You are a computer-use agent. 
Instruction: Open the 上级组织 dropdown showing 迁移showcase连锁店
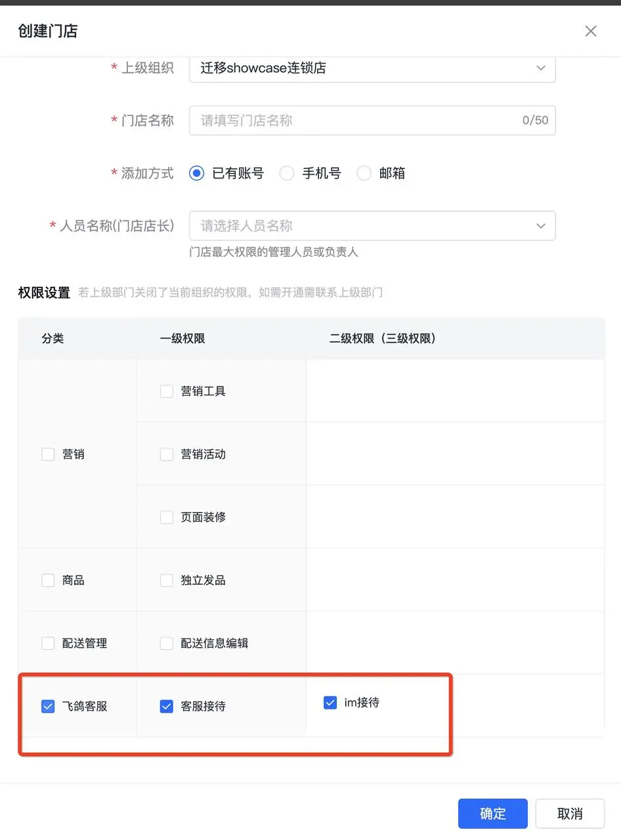coord(372,68)
